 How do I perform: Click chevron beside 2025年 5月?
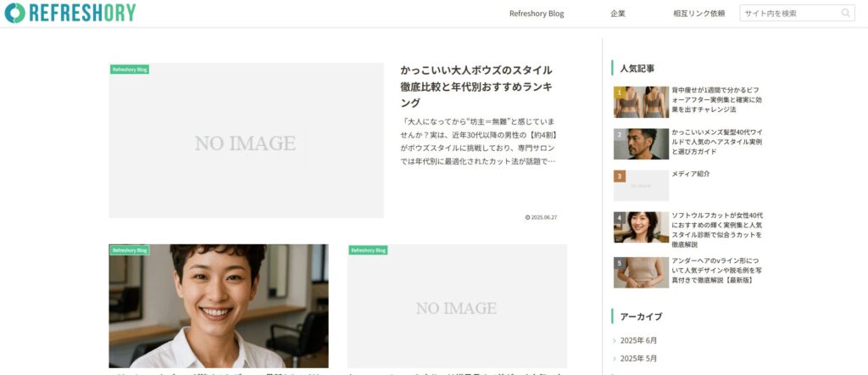tap(615, 359)
